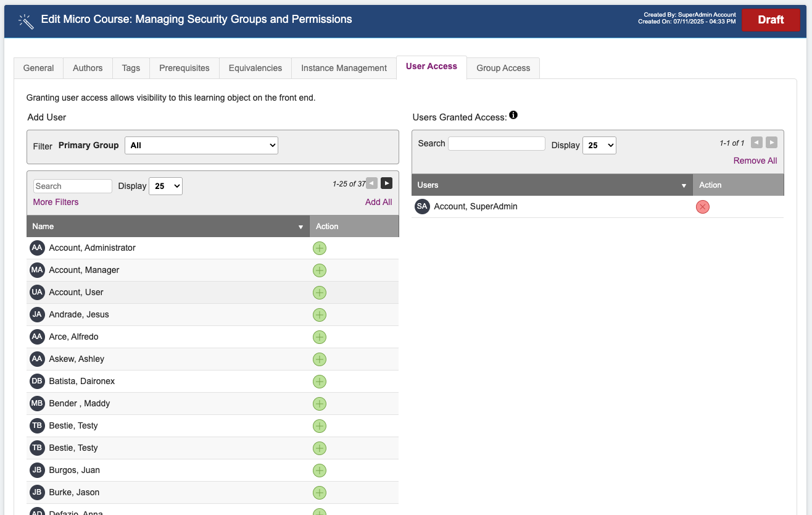The width and height of the screenshot is (812, 515).
Task: Add Batista, Daironex with plus icon
Action: (x=320, y=382)
